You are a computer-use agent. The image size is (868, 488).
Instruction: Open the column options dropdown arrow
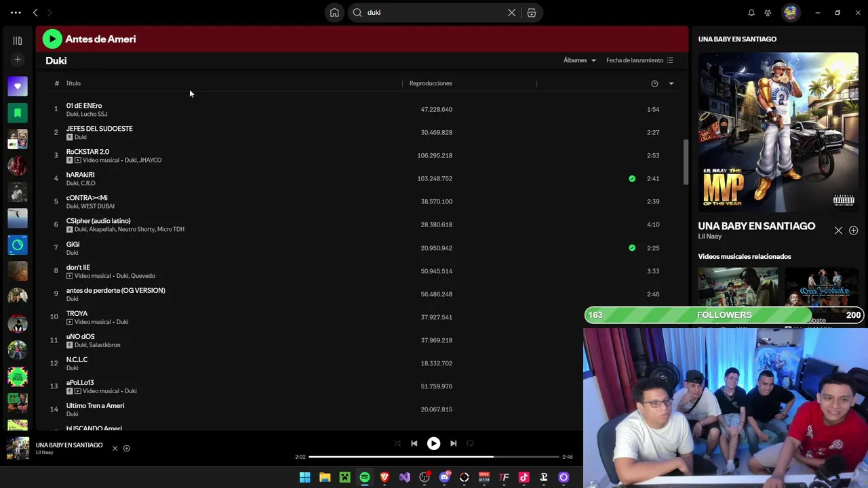(x=671, y=83)
